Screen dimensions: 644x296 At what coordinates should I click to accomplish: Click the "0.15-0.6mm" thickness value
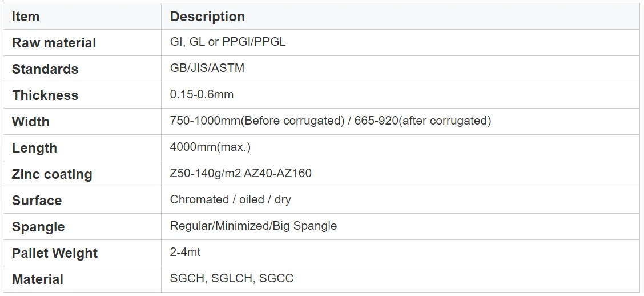click(x=202, y=95)
